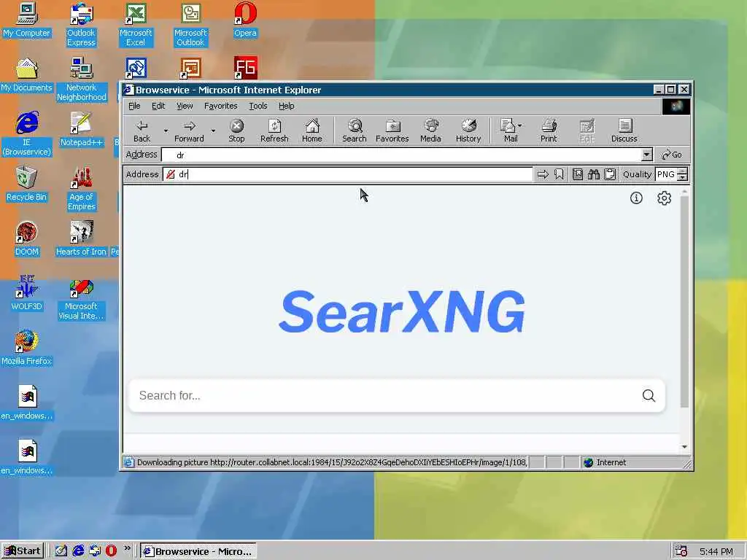
Task: Select the My Computer desktop icon
Action: pyautogui.click(x=27, y=20)
